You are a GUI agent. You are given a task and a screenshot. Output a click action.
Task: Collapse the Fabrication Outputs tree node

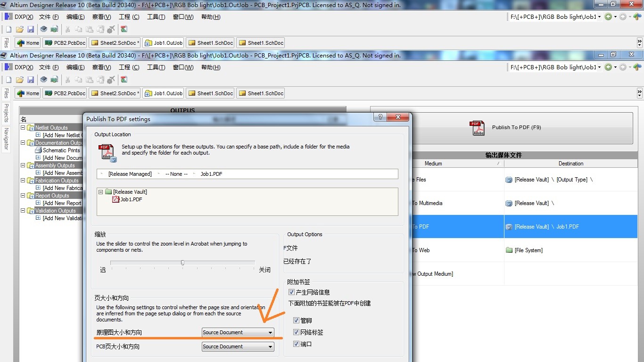pos(23,181)
